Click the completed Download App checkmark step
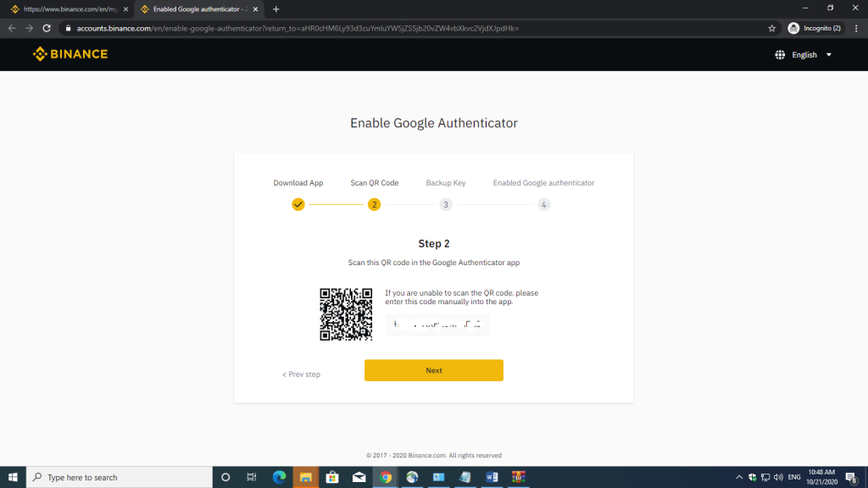This screenshot has width=868, height=488. click(x=298, y=205)
